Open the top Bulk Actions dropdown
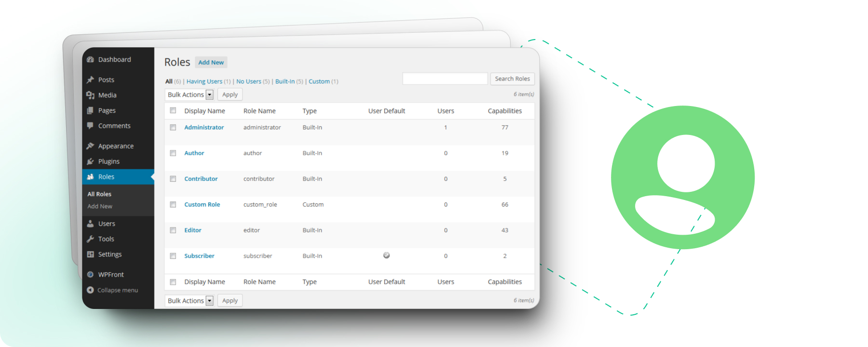Screen dimensions: 868x347 pos(189,95)
